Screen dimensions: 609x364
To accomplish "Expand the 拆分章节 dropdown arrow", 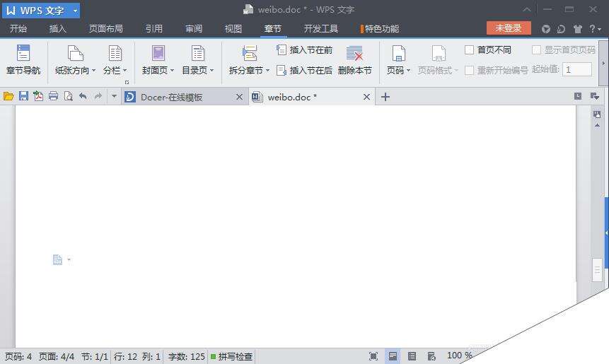I will point(267,70).
